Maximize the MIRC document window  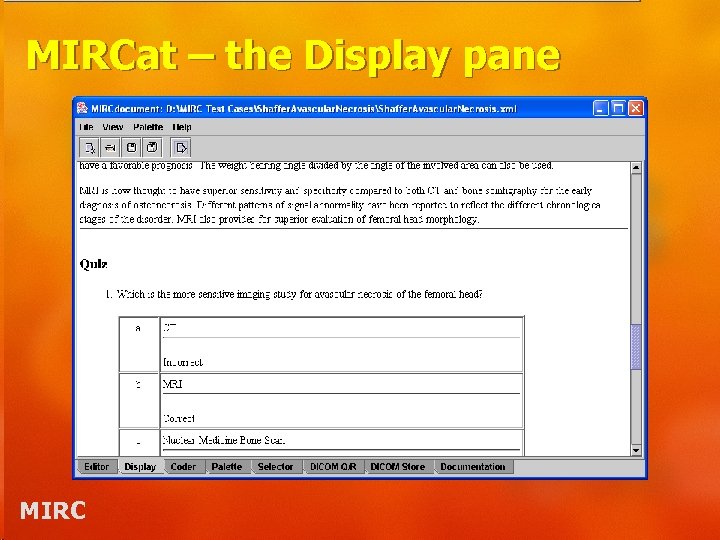click(618, 108)
